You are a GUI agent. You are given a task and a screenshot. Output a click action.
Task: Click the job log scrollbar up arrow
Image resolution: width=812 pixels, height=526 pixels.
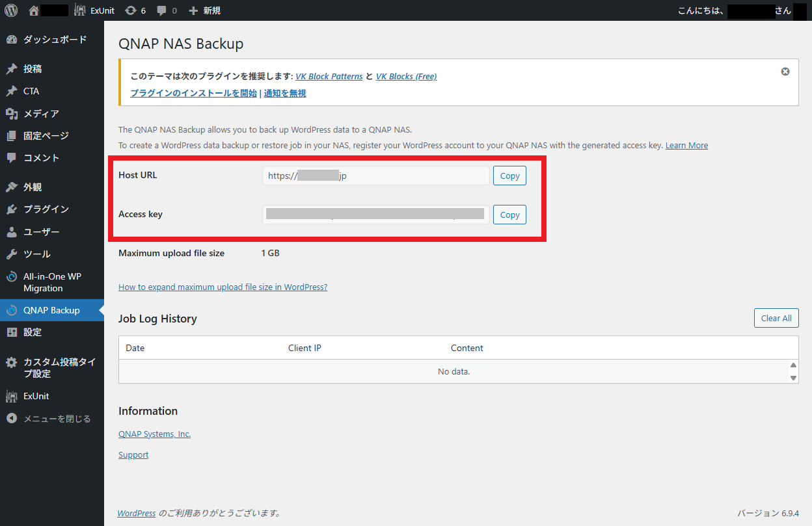[x=793, y=365]
